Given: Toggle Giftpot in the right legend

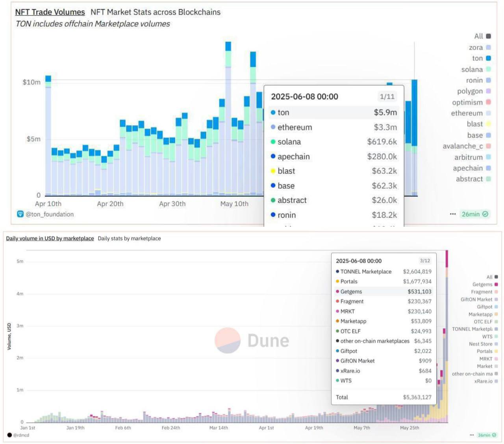Looking at the screenshot, I should pyautogui.click(x=487, y=307).
